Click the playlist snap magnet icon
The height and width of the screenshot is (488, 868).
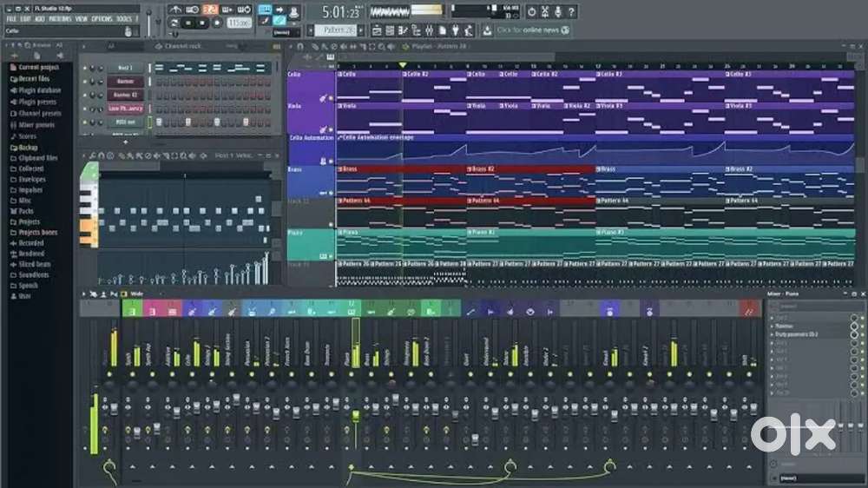300,47
